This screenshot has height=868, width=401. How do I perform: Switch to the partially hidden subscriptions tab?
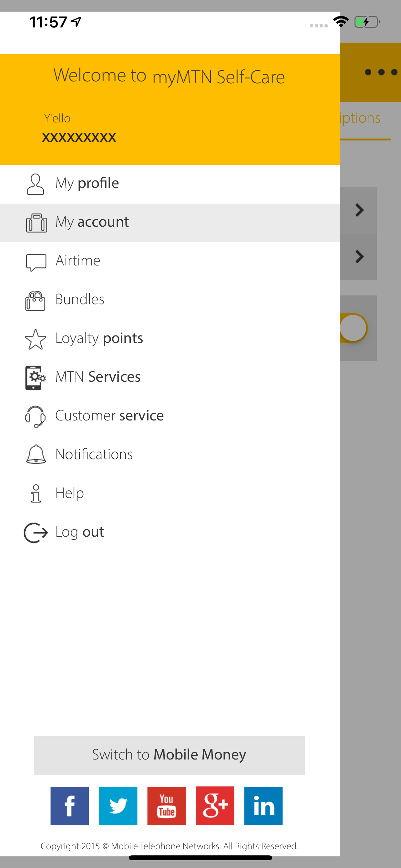pos(361,118)
